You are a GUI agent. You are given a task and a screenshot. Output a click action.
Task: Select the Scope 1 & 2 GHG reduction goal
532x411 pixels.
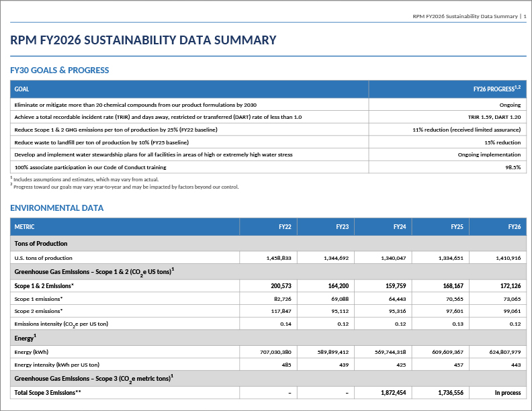click(x=116, y=130)
